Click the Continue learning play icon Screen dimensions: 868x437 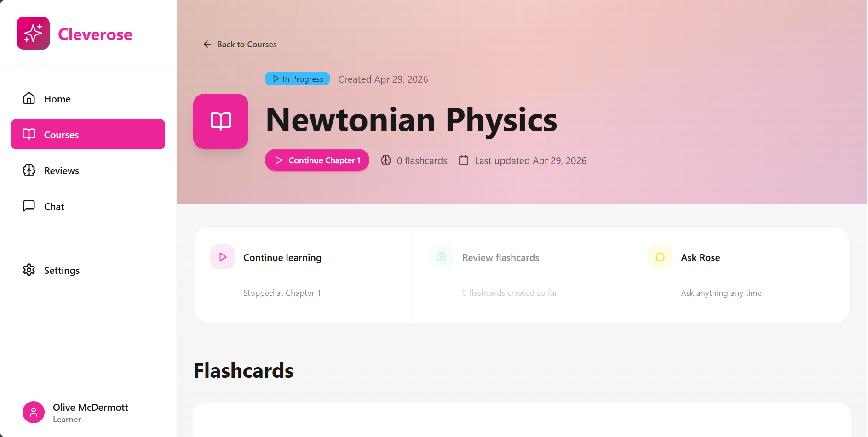(223, 257)
